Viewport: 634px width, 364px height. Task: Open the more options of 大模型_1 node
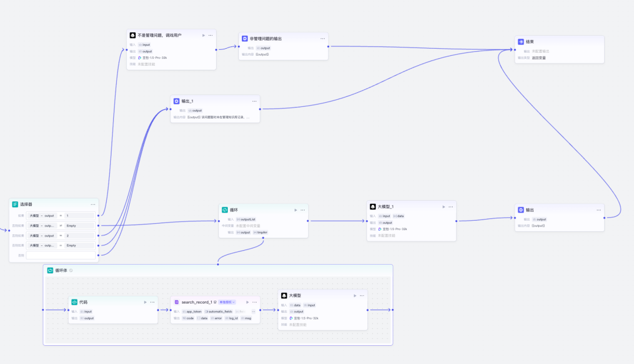point(451,207)
